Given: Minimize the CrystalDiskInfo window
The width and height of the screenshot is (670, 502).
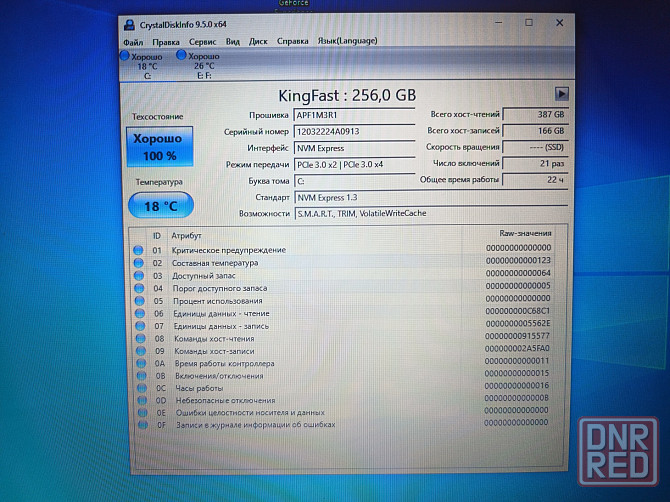Looking at the screenshot, I should tap(498, 23).
